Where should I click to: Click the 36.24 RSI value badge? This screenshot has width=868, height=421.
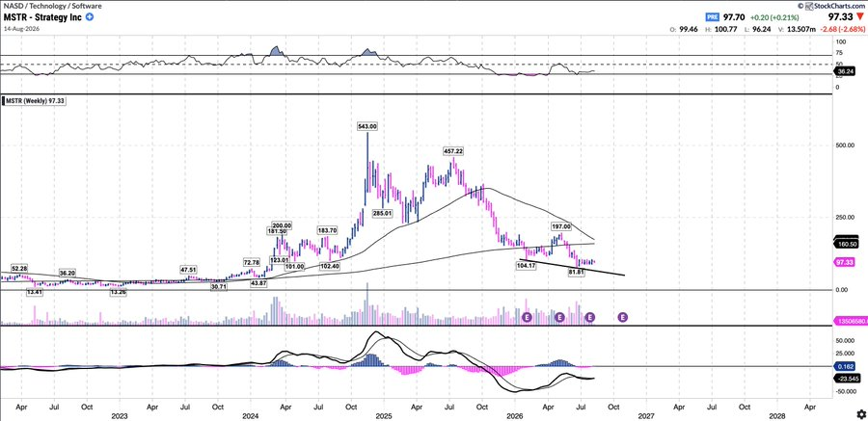tap(845, 71)
